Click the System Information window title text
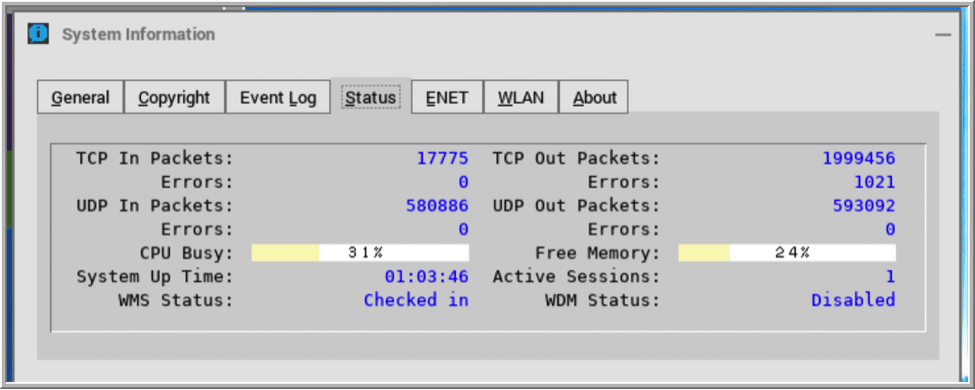The height and width of the screenshot is (390, 975). (139, 34)
